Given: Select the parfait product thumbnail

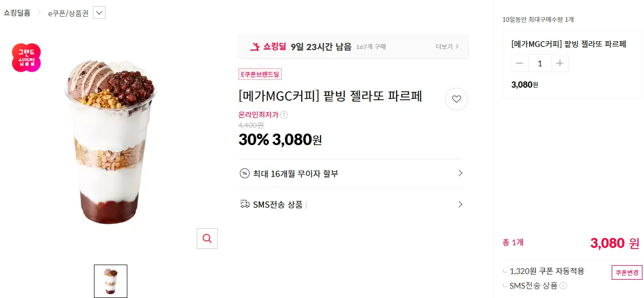Looking at the screenshot, I should click(x=111, y=281).
